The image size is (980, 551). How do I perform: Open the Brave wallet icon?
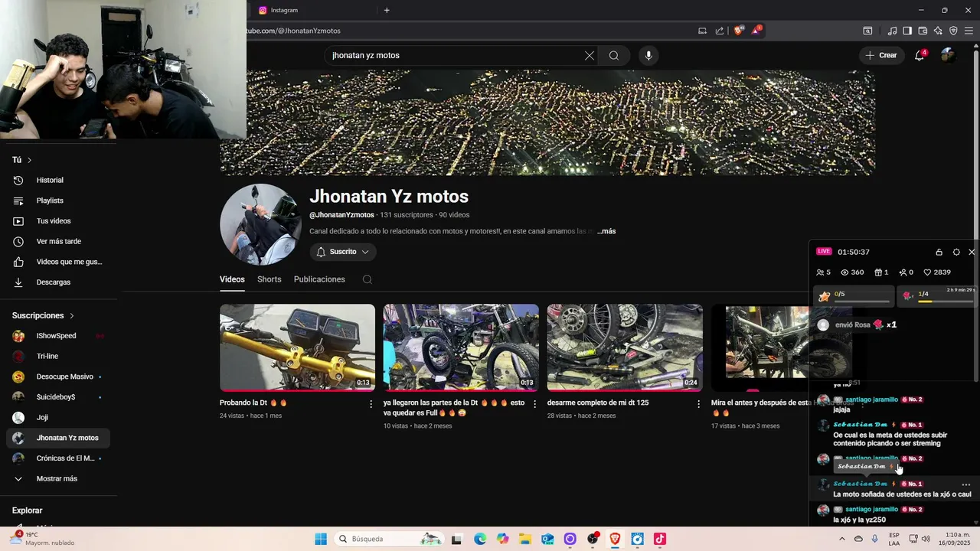click(x=923, y=31)
